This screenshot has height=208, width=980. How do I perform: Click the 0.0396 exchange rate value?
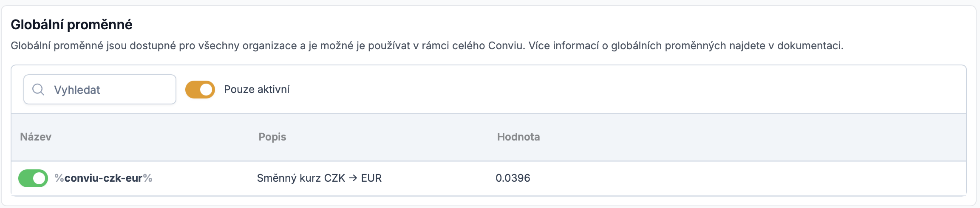click(x=513, y=178)
